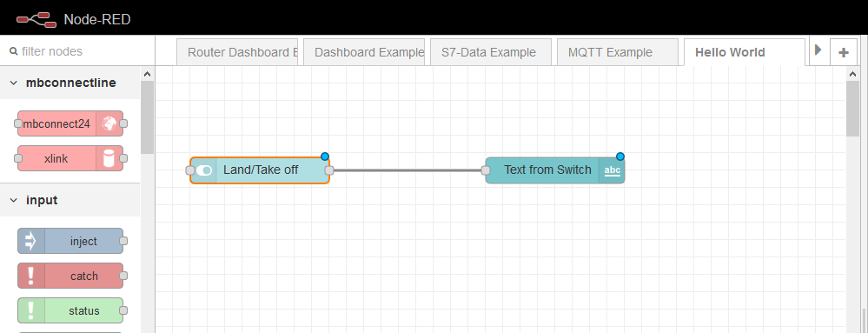Screen dimensions: 868x333
Task: Show more flow tabs with right arrow
Action: coord(818,51)
